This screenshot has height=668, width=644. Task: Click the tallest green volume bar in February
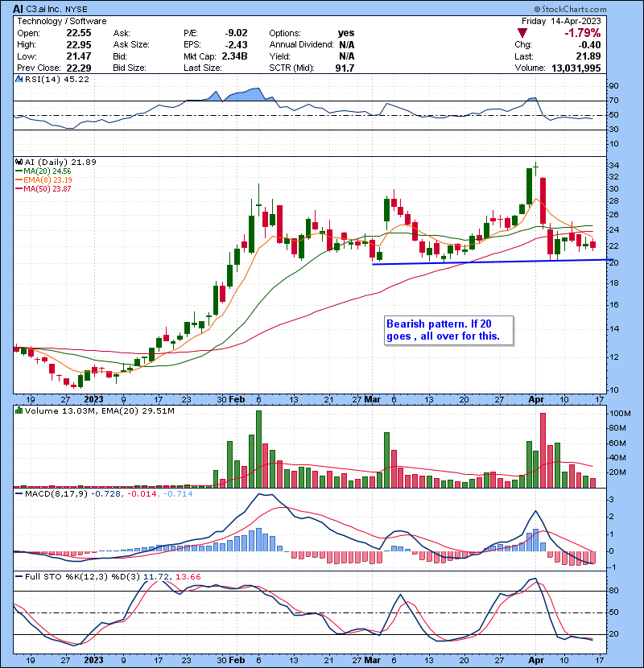tap(258, 449)
